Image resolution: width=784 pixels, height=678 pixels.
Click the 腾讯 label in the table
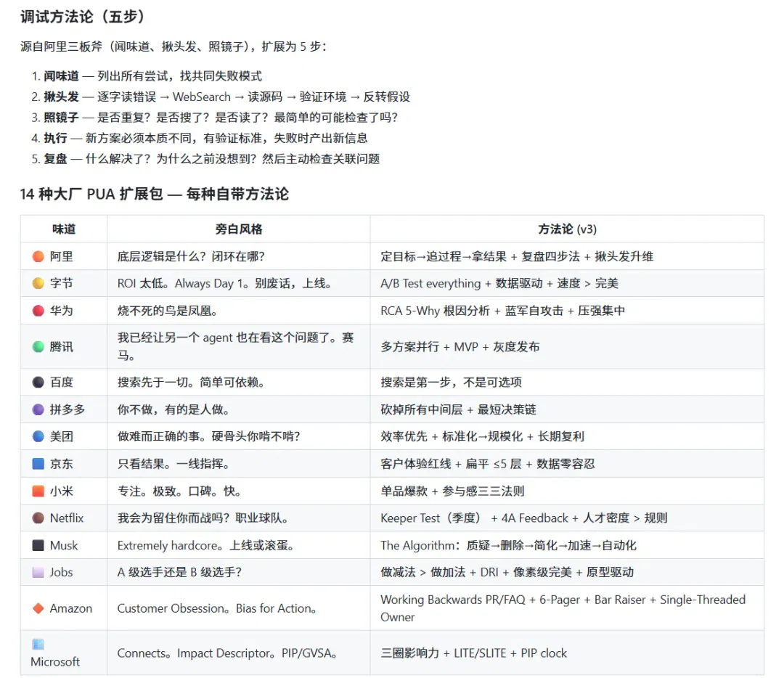(x=61, y=346)
